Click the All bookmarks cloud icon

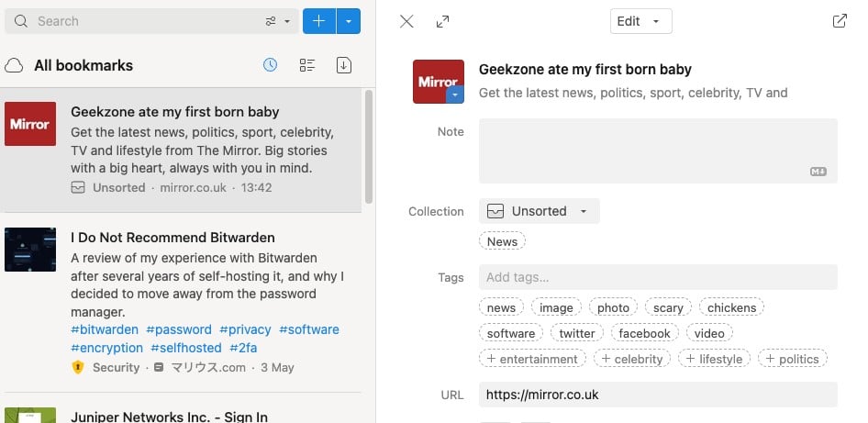click(x=14, y=66)
